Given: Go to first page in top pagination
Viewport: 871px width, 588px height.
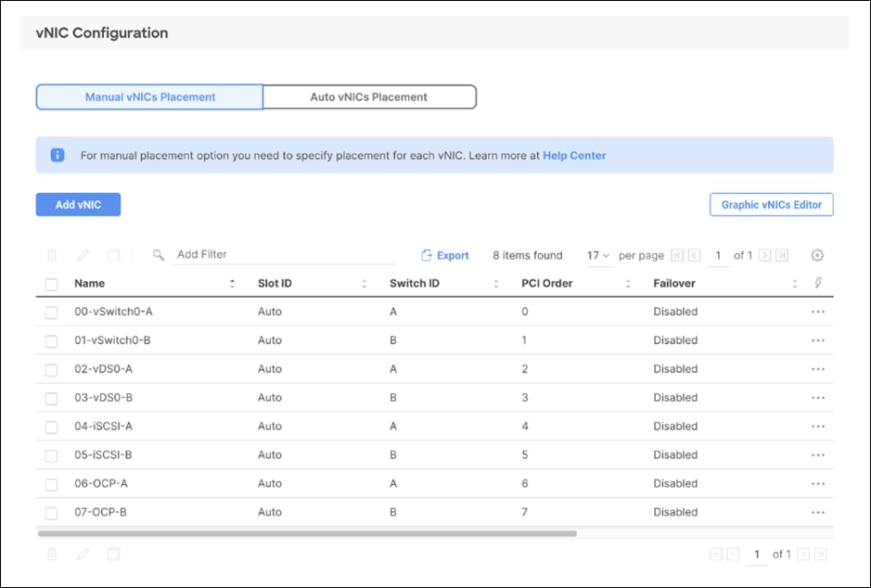Looking at the screenshot, I should click(x=677, y=255).
